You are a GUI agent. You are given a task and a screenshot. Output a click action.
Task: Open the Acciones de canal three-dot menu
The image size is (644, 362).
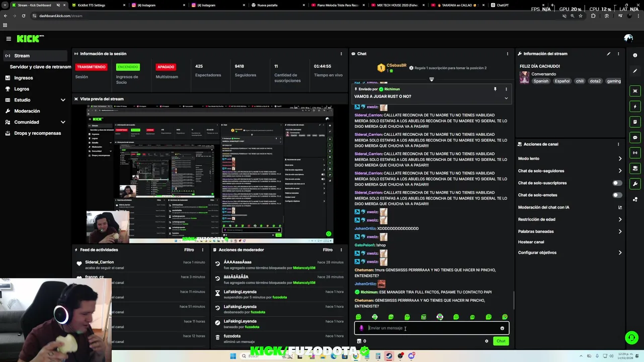point(618,144)
